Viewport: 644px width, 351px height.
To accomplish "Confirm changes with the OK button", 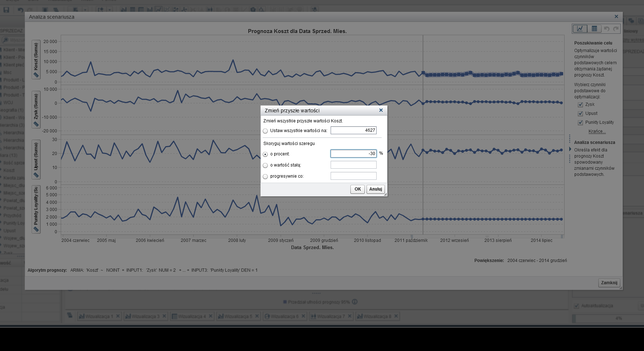I will (358, 189).
